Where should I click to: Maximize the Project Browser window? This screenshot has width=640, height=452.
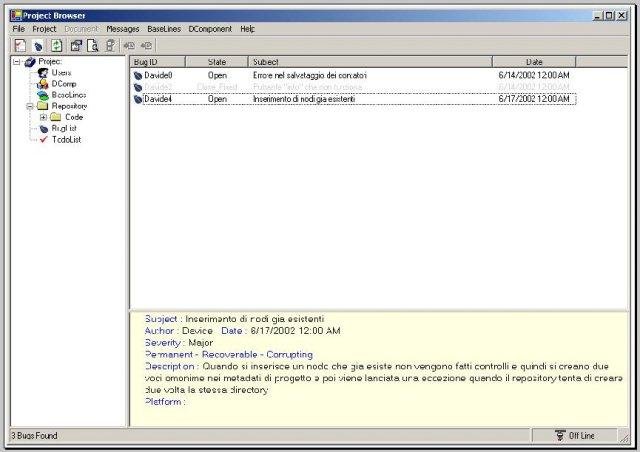coord(609,16)
